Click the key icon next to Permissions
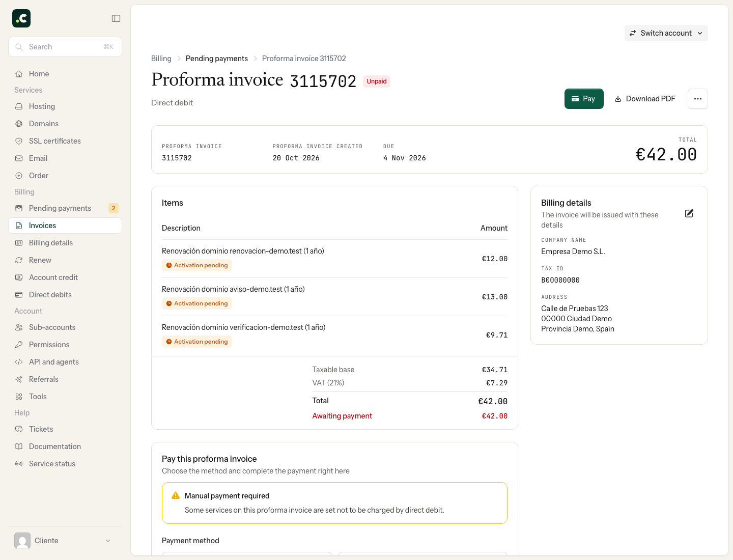The width and height of the screenshot is (733, 560). 19,345
